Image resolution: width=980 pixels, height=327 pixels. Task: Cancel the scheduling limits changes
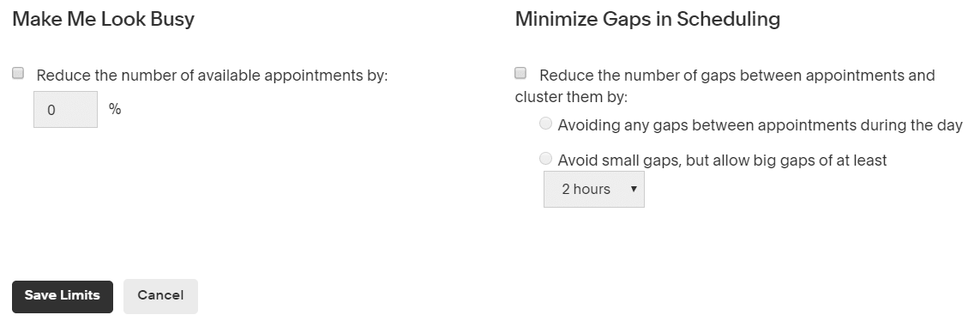tap(160, 296)
